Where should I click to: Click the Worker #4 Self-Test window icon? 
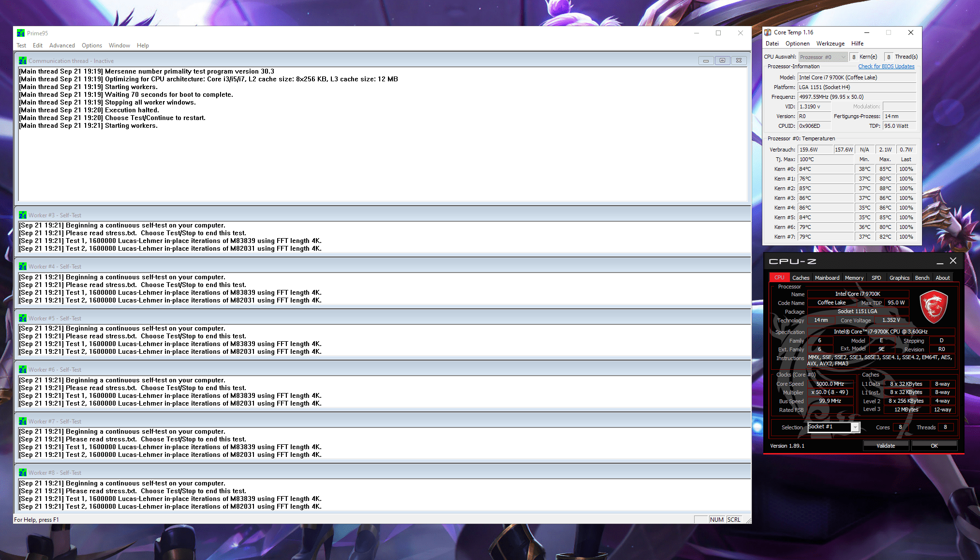23,267
